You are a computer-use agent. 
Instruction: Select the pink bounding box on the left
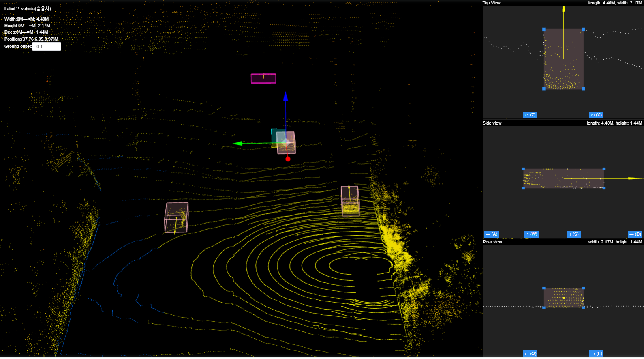(x=176, y=218)
